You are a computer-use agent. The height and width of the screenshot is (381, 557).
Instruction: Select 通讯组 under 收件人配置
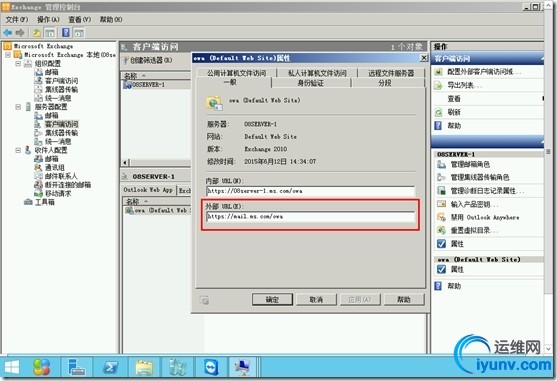[x=54, y=167]
